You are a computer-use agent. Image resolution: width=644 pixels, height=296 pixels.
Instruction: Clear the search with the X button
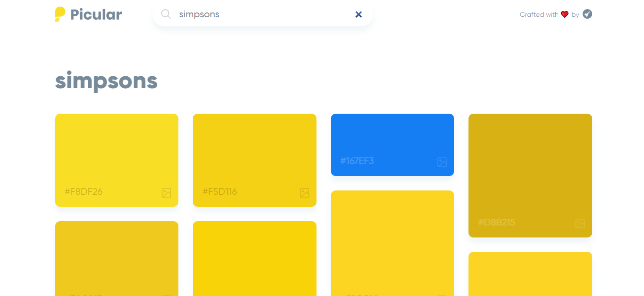[x=359, y=14]
